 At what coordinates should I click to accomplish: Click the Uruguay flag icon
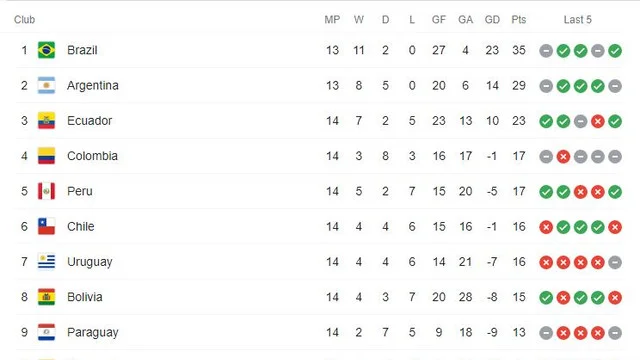click(46, 262)
